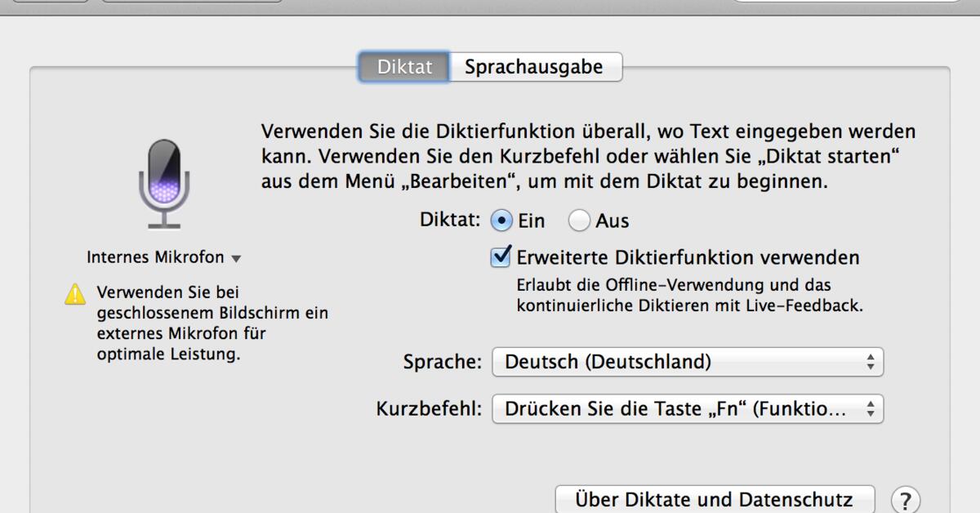
Task: Click the purple microphone icon
Action: point(164,184)
